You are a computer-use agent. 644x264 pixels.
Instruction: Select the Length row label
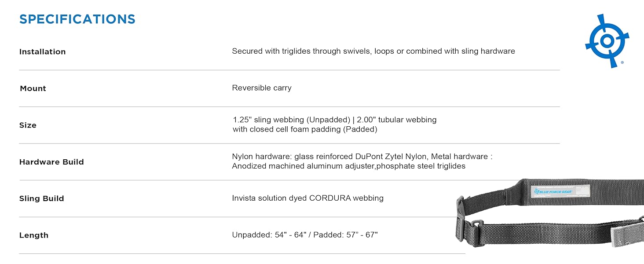coord(34,235)
